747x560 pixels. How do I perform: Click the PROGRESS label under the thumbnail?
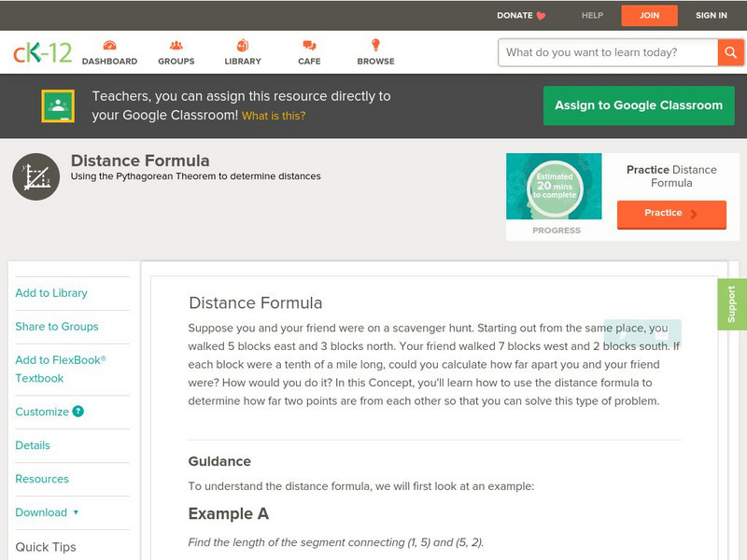coord(557,230)
